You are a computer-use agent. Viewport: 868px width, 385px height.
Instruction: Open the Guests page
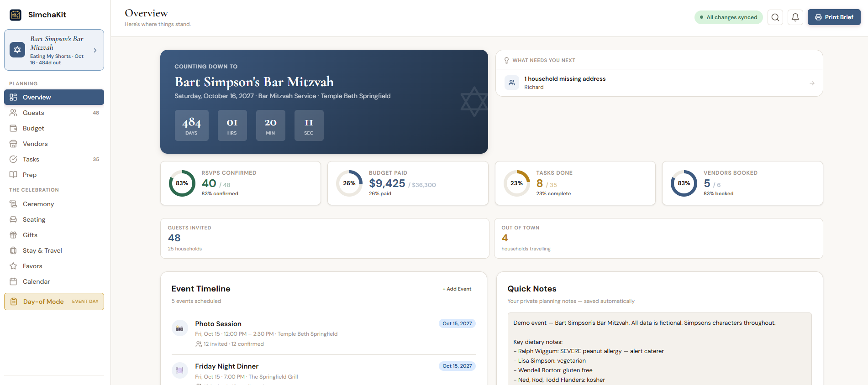coord(54,113)
